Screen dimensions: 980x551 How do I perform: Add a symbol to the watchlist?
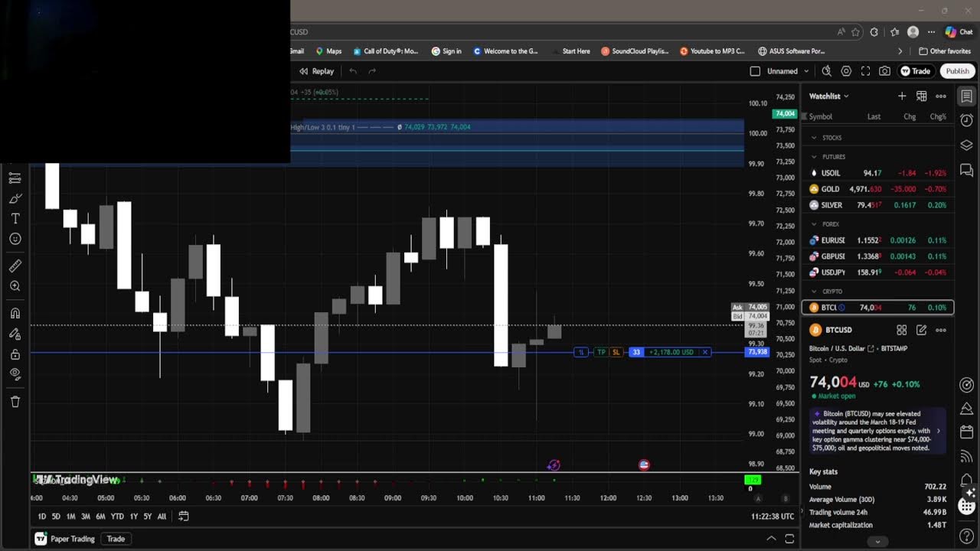coord(902,96)
